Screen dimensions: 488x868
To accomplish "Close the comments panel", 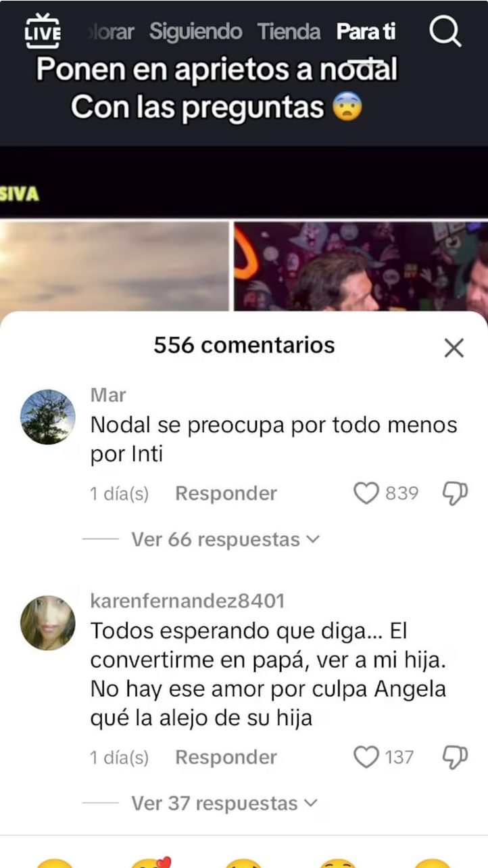I will (454, 348).
